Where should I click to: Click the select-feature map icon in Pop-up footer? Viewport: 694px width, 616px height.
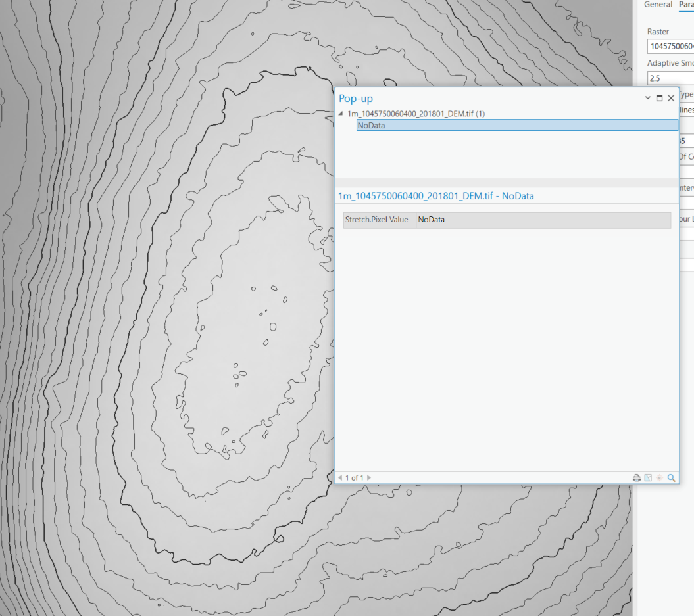[x=648, y=477]
